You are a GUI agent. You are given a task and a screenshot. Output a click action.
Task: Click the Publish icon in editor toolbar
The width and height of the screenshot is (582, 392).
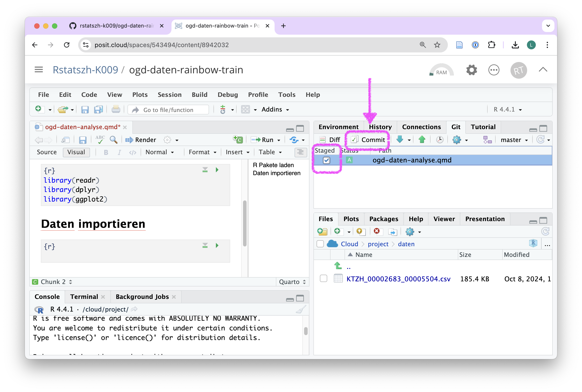point(294,140)
